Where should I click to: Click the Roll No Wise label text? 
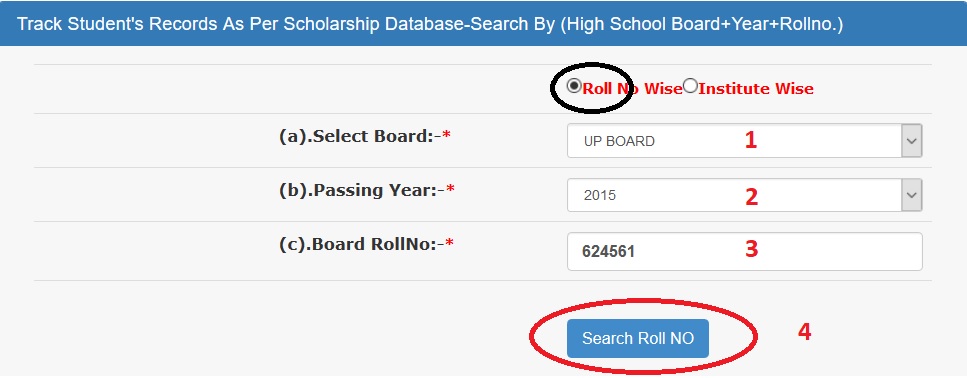(x=633, y=89)
